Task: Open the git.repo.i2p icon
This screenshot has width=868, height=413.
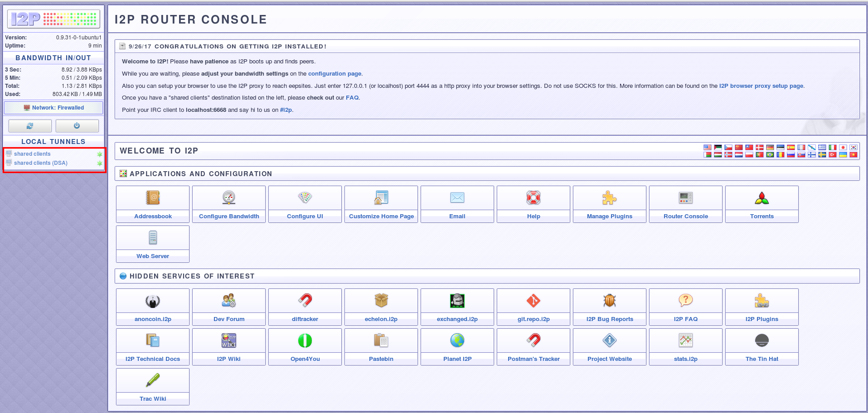Action: click(533, 301)
